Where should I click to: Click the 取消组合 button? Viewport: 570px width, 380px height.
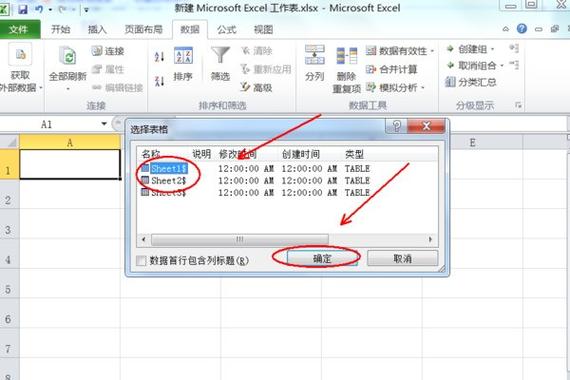[x=471, y=65]
